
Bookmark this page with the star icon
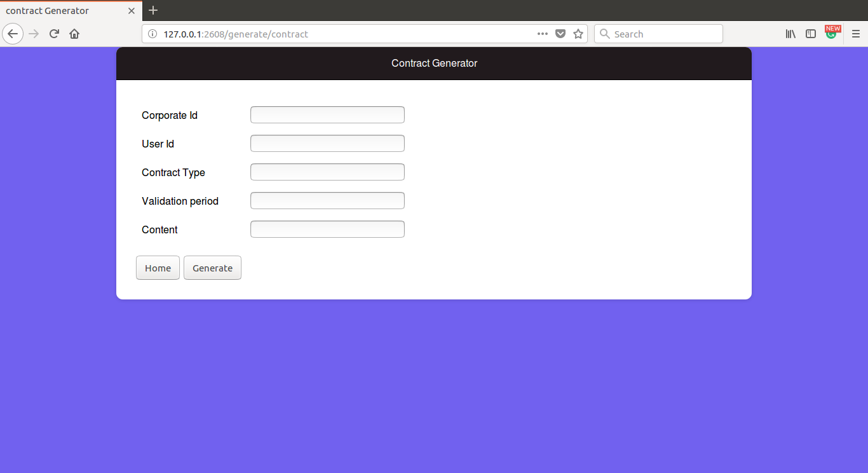(x=578, y=34)
